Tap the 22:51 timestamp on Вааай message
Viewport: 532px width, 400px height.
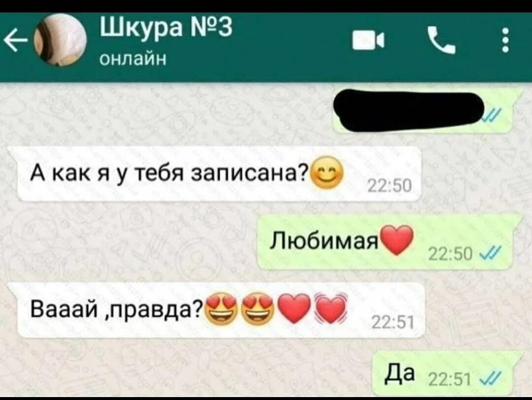(x=393, y=322)
